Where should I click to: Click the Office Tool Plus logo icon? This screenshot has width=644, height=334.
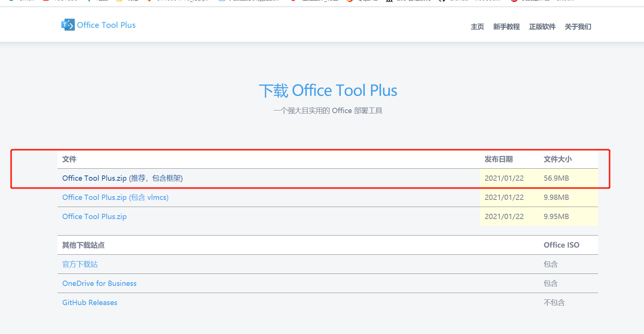click(x=68, y=25)
